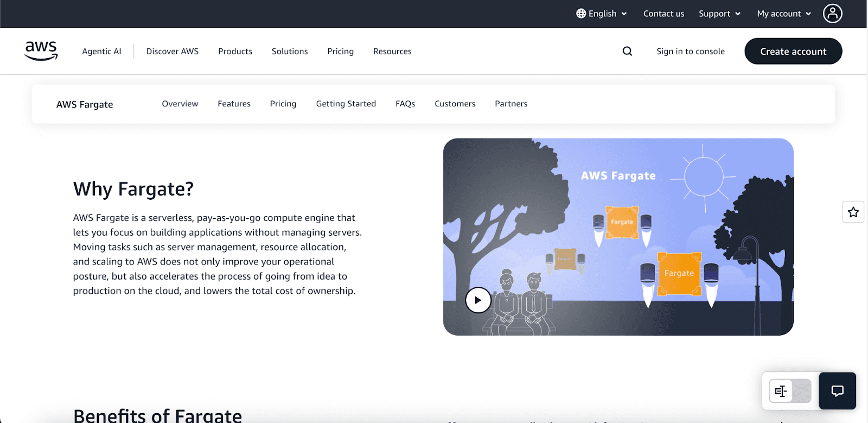
Task: Click Sign in to console
Action: point(691,51)
